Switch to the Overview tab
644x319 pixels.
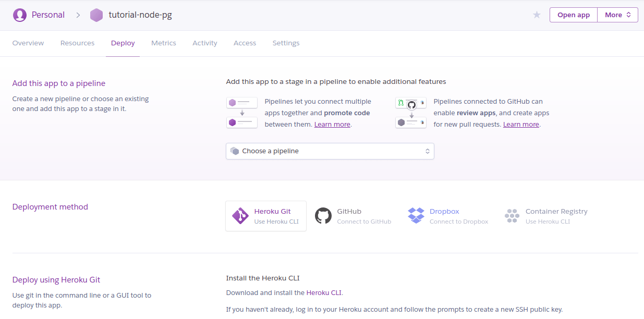point(28,43)
